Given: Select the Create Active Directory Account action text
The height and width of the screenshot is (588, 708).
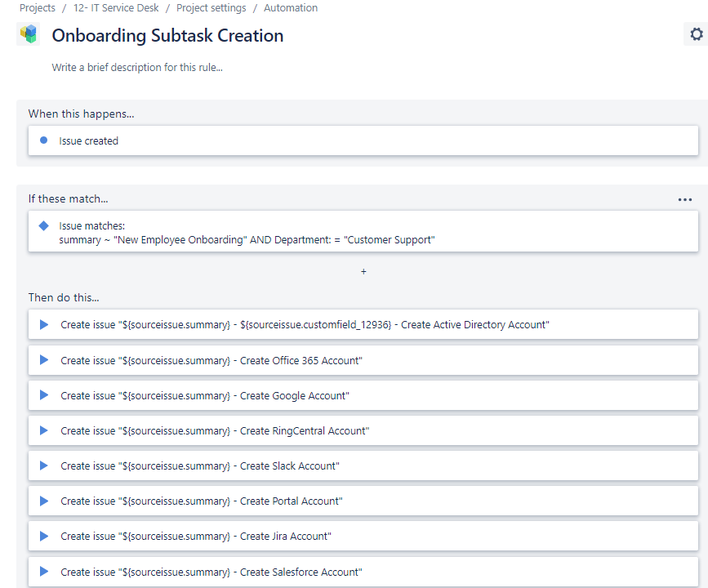Looking at the screenshot, I should click(x=305, y=325).
